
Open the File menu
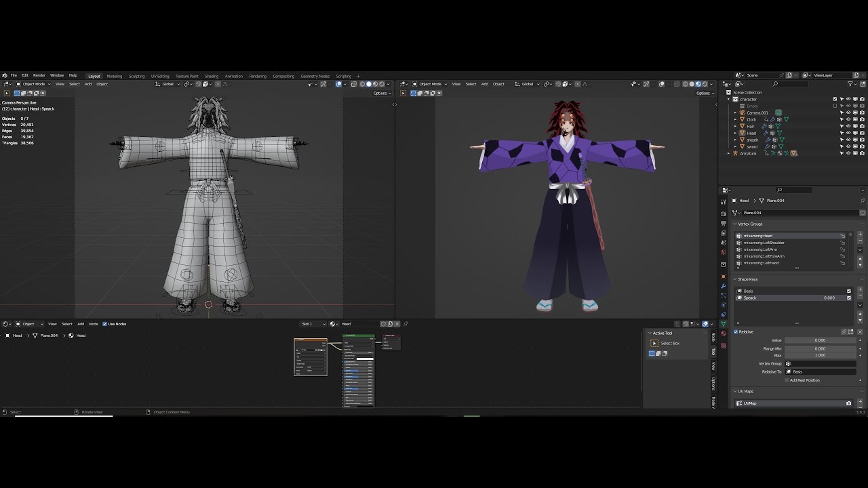point(14,75)
